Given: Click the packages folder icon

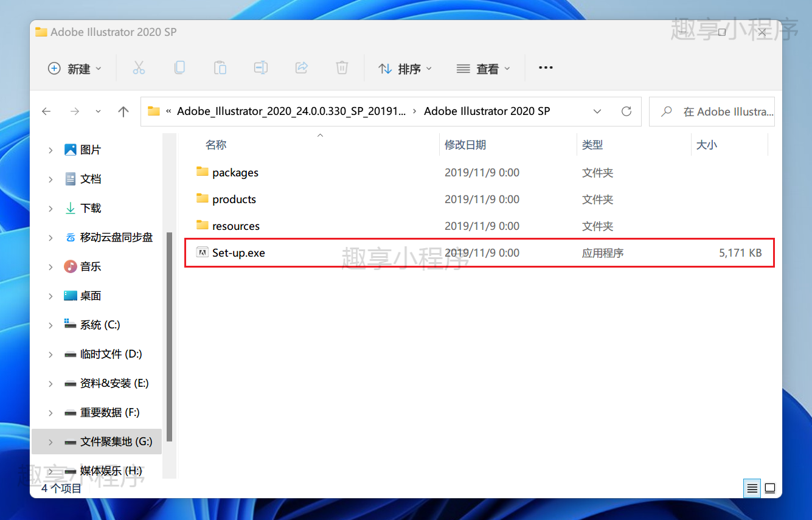Looking at the screenshot, I should point(203,172).
